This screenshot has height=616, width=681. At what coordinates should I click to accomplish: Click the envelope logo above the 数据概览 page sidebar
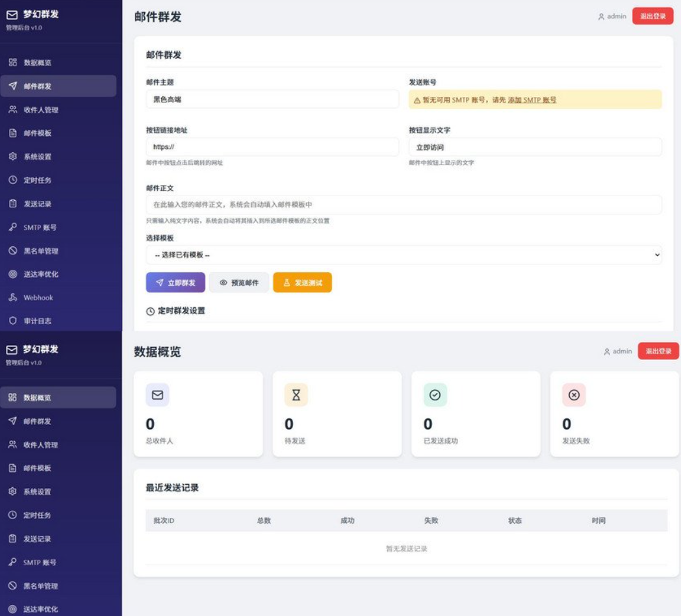click(12, 350)
